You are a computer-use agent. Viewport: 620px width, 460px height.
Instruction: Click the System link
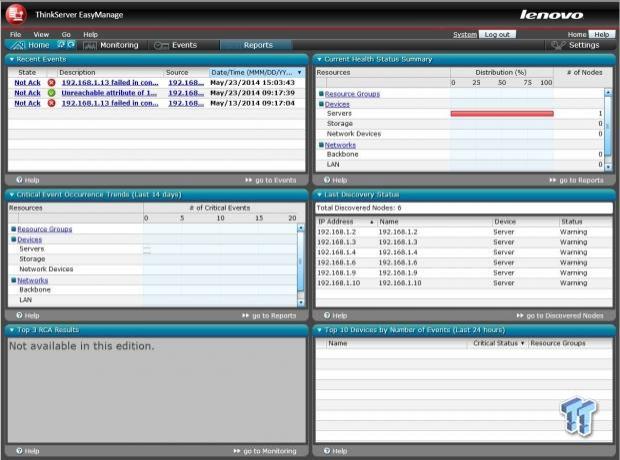(x=465, y=34)
